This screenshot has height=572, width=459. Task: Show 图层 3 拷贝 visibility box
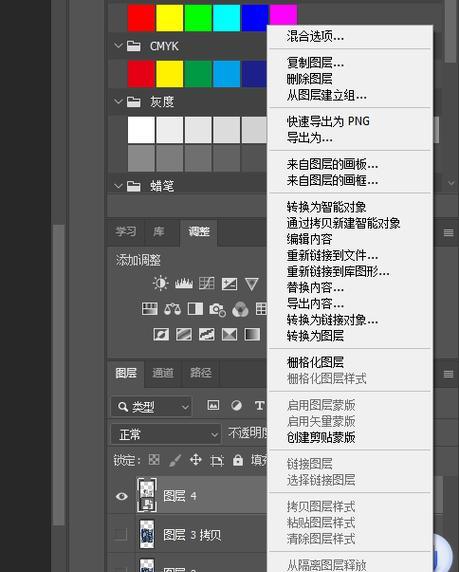(x=120, y=534)
